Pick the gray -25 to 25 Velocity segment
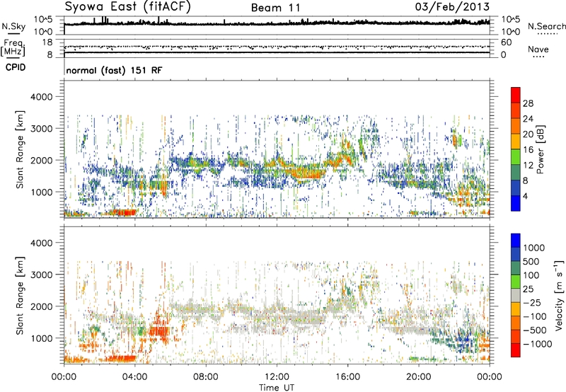Screen dimensions: 566x392 516,296
